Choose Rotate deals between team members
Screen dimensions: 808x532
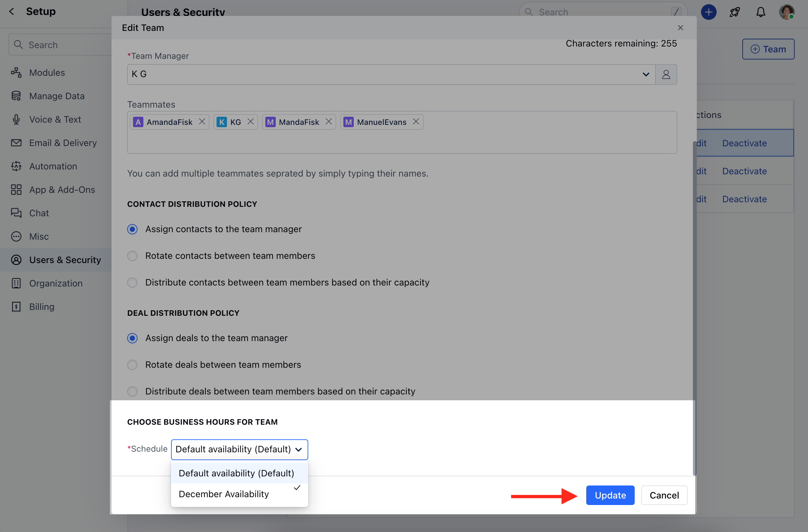(x=132, y=365)
